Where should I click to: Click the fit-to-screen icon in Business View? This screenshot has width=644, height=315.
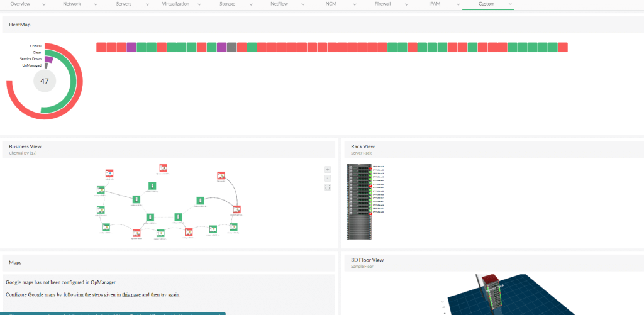click(327, 187)
